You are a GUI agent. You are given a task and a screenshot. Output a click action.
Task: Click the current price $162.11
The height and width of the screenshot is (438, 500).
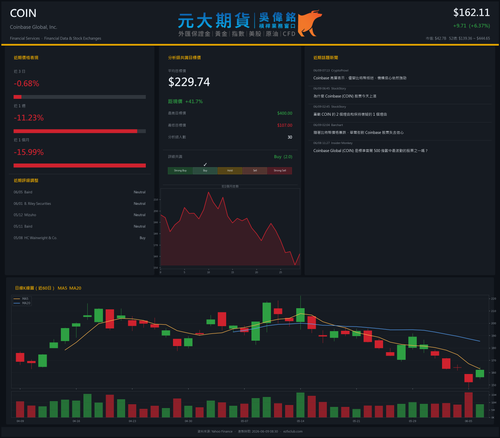pos(471,13)
